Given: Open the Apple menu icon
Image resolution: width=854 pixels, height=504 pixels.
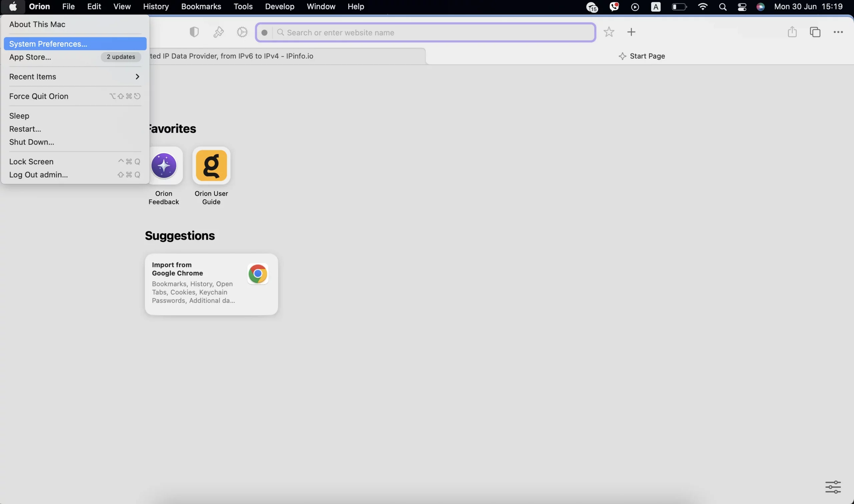Looking at the screenshot, I should point(13,6).
